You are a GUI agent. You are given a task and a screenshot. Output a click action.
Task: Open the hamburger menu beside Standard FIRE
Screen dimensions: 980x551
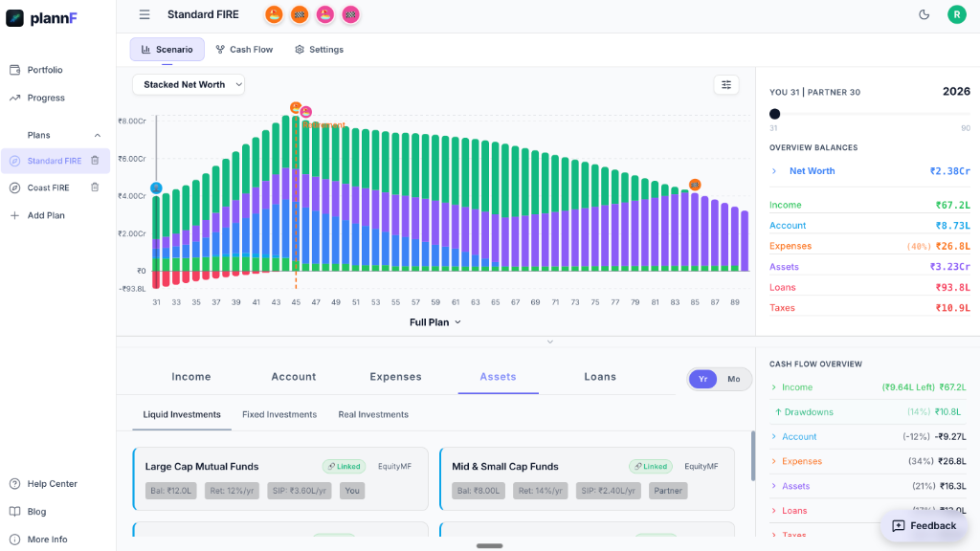tap(145, 14)
